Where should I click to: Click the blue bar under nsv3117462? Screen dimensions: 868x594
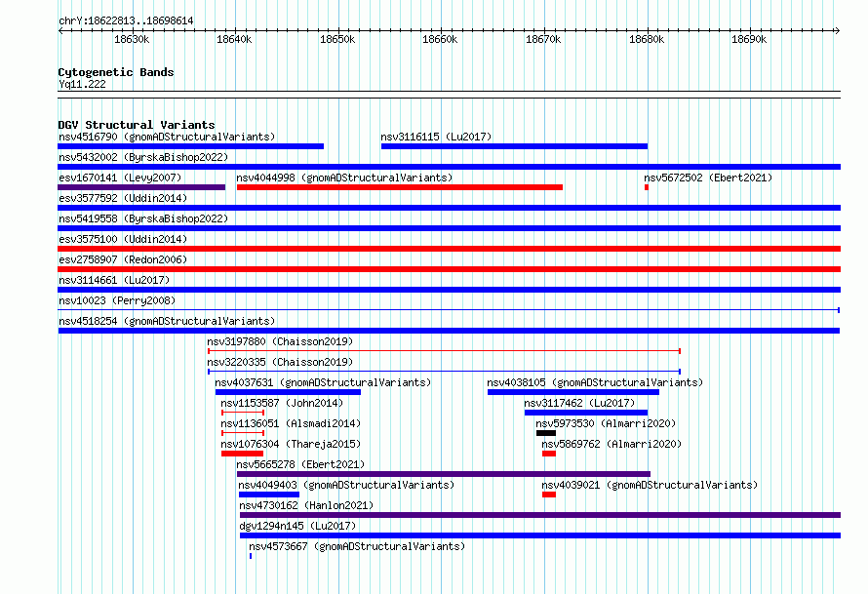tap(586, 413)
